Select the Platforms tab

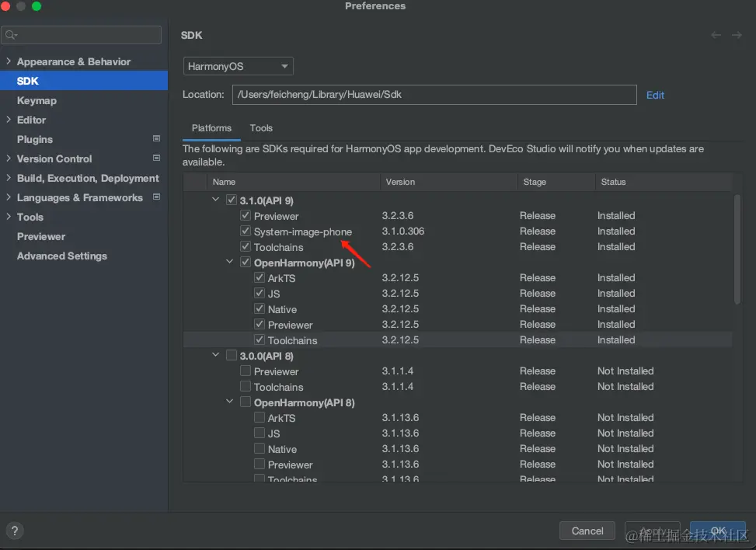[x=211, y=128]
